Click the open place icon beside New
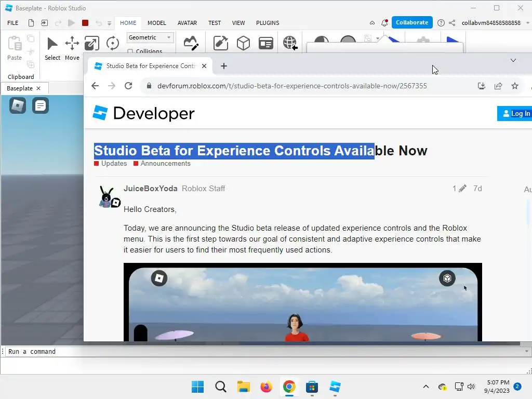Viewport: 532px width, 399px height. 45,23
